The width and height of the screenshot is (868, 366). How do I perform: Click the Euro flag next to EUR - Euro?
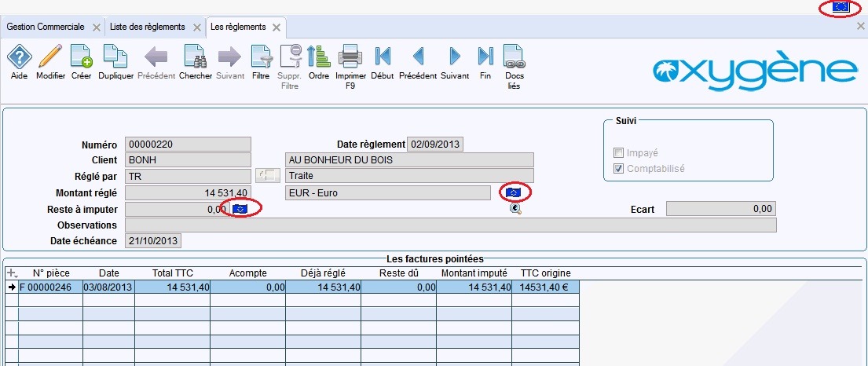514,192
